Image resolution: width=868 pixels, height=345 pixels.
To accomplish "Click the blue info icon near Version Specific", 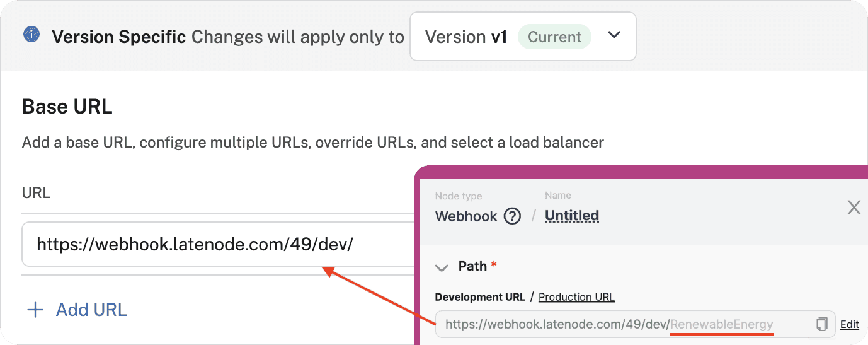I will point(31,34).
